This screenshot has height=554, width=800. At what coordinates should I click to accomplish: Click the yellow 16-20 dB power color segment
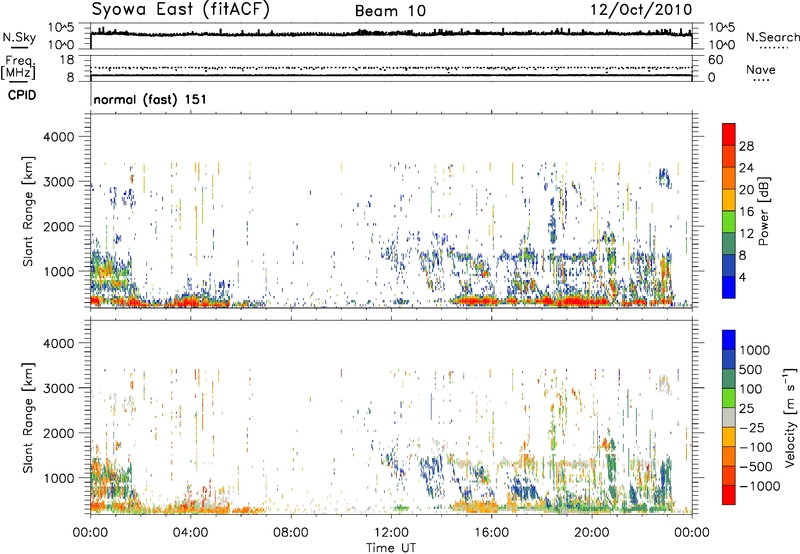pyautogui.click(x=729, y=200)
